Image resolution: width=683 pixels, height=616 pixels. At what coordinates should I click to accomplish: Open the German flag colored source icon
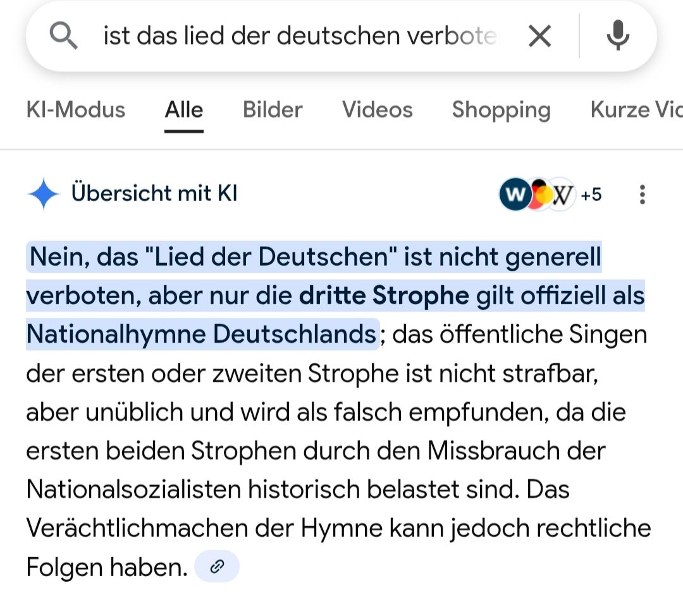point(539,195)
